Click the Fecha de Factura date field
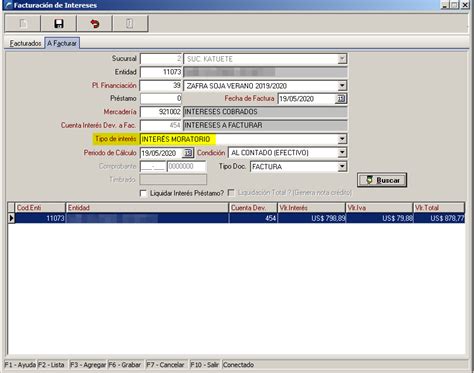 (x=307, y=99)
